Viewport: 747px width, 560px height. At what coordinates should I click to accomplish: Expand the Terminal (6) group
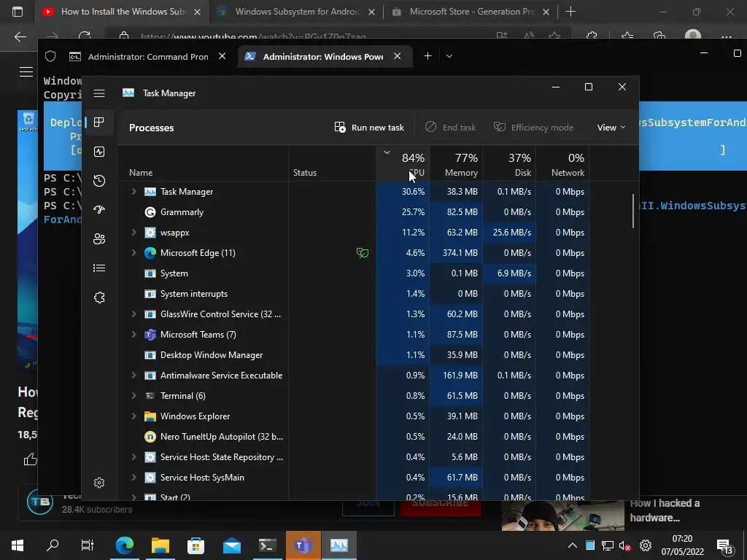pos(134,396)
